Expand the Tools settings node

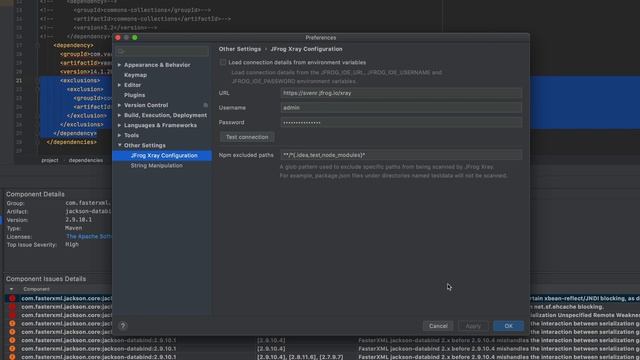[119, 135]
